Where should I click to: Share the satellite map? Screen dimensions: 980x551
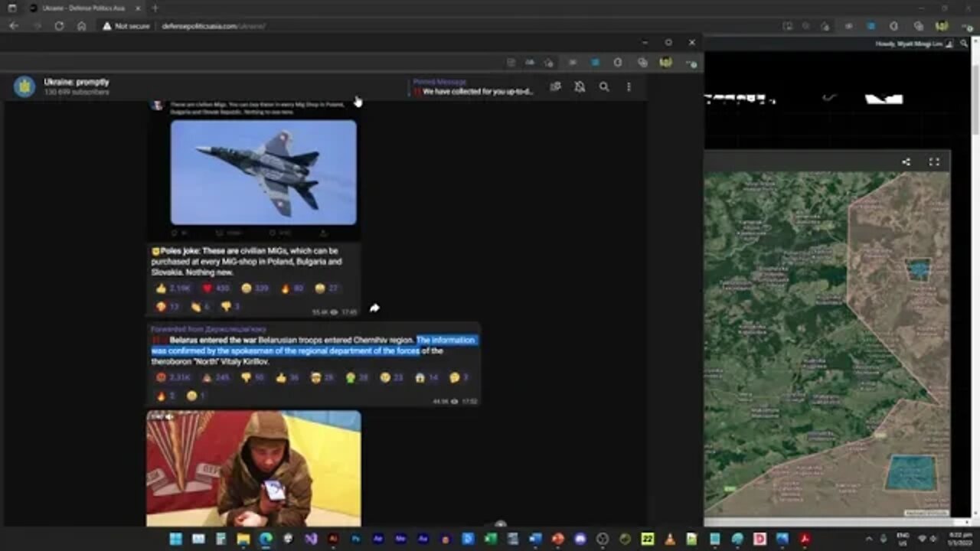(906, 161)
